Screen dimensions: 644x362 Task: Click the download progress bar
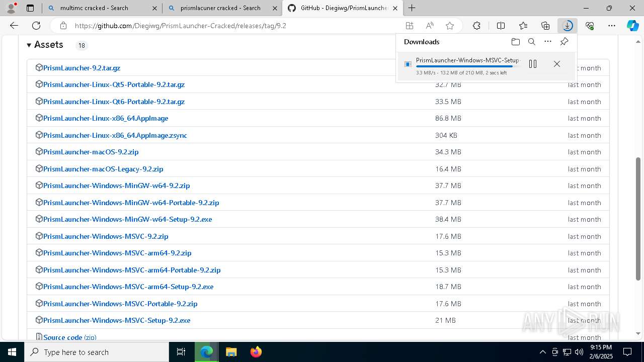[x=468, y=66]
